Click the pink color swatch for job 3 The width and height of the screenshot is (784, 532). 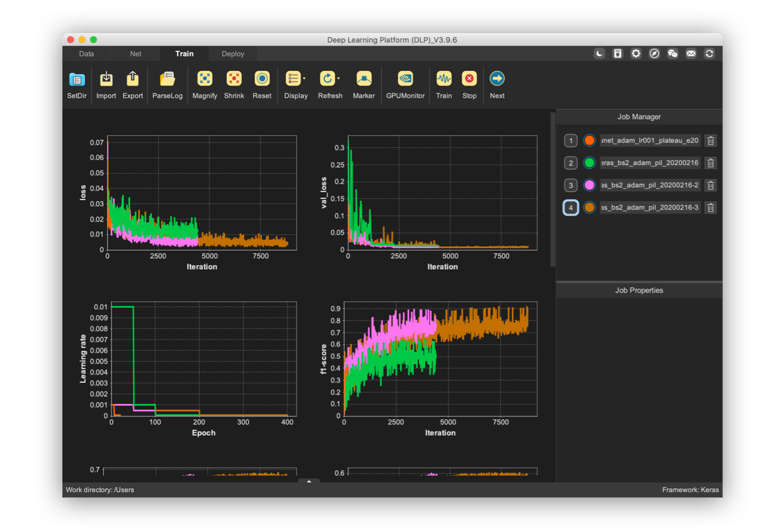[x=589, y=185]
